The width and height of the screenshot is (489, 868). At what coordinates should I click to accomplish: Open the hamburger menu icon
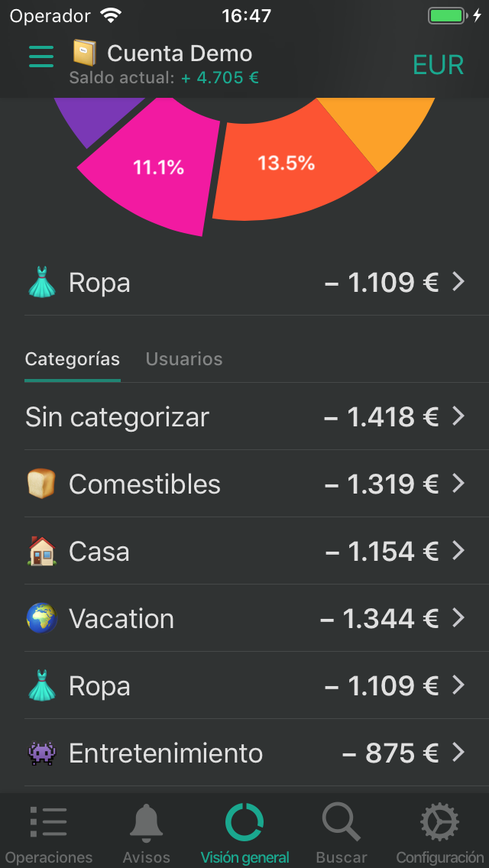(x=41, y=56)
